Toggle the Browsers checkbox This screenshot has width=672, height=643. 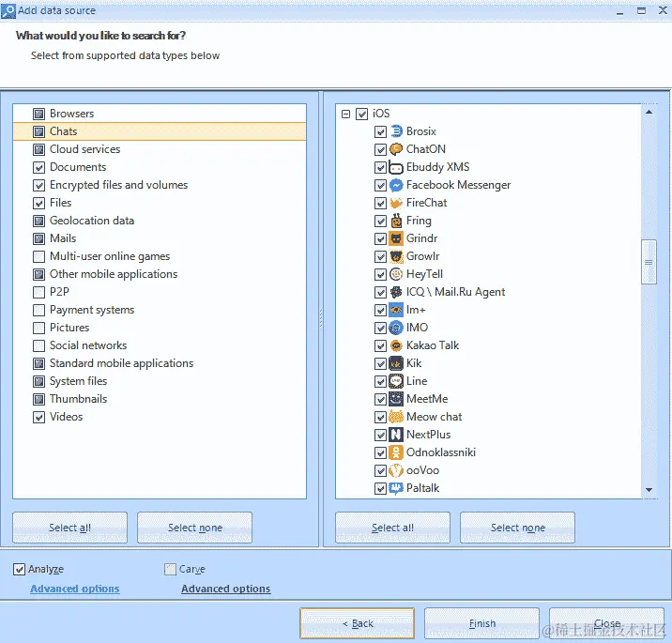click(x=39, y=114)
